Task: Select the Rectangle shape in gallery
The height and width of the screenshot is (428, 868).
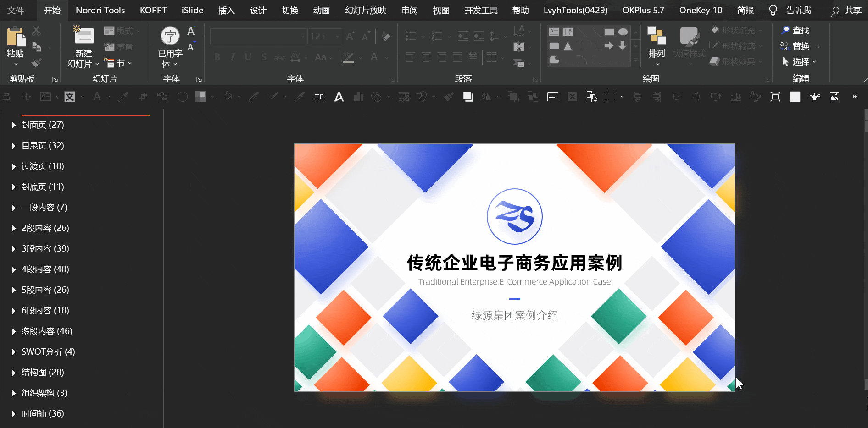Action: click(x=609, y=32)
